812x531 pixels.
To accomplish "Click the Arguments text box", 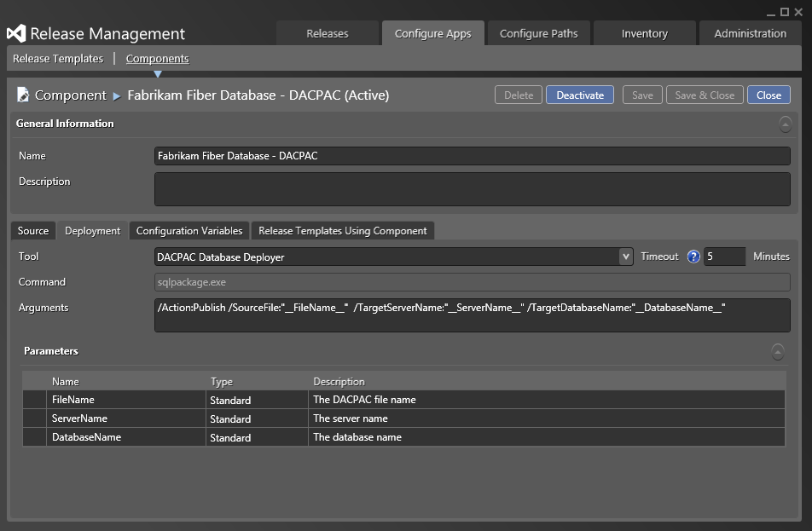I will pyautogui.click(x=473, y=315).
